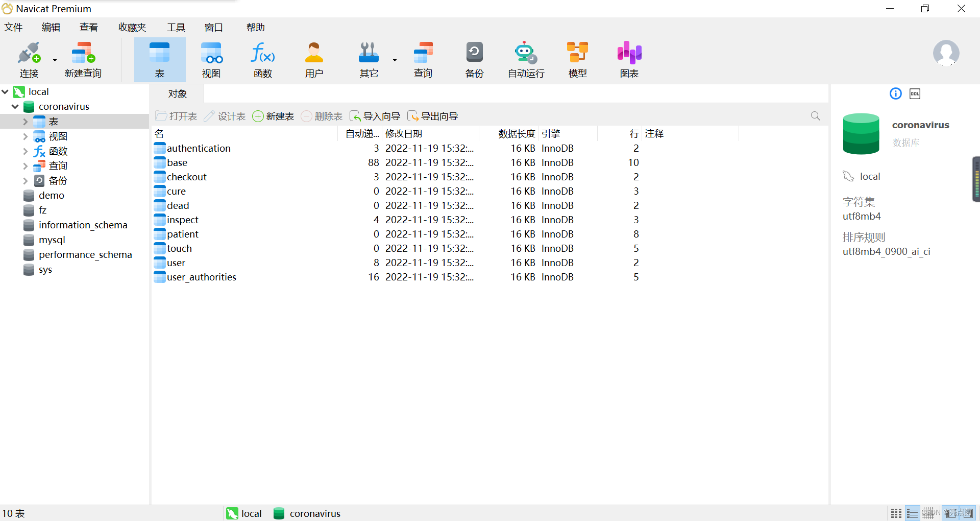Click local connection in the status bar
The image size is (980, 521).
click(244, 513)
